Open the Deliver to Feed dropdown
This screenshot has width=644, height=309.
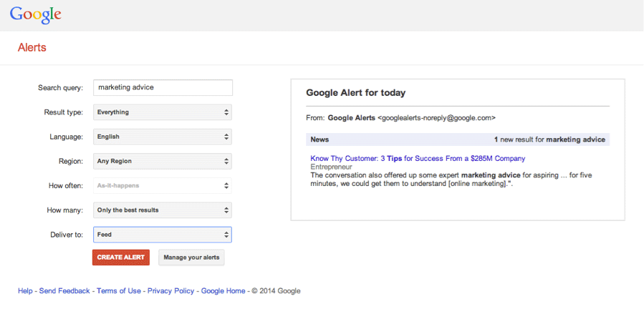click(x=163, y=235)
